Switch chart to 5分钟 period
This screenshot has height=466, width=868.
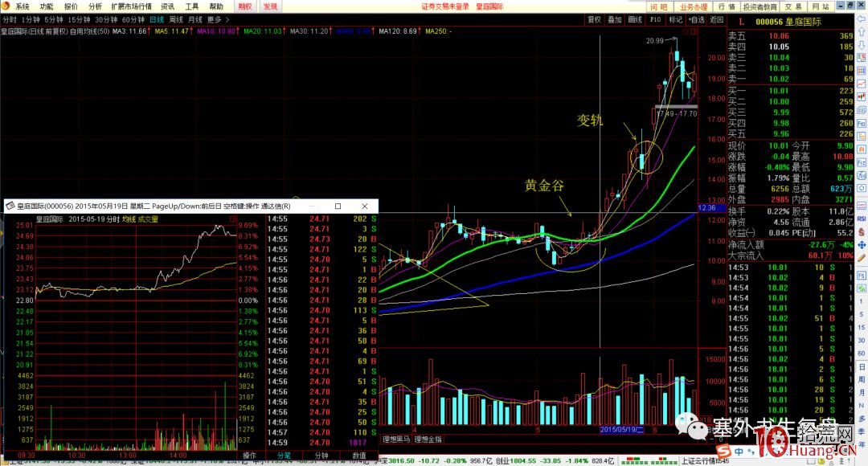pyautogui.click(x=54, y=19)
